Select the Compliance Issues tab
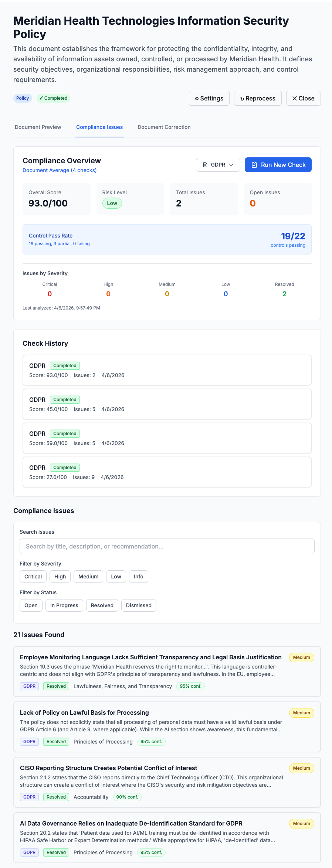Viewport: 332px width, 868px height. 99,127
